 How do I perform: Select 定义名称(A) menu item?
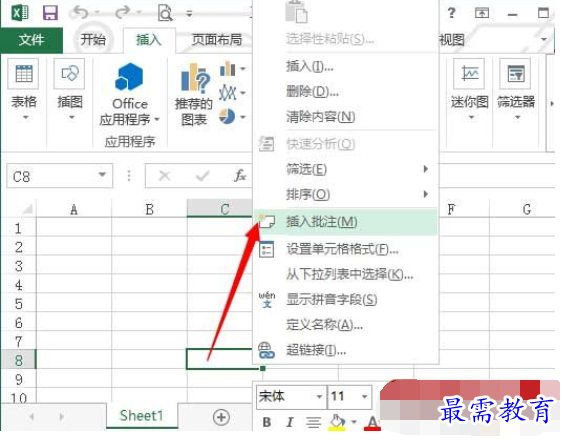(346, 325)
